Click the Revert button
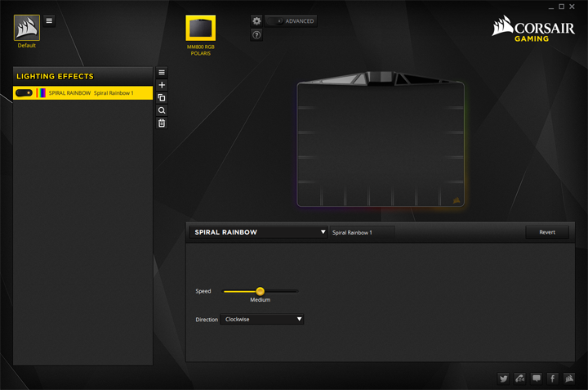Viewport: 588px width, 390px height. [x=546, y=232]
